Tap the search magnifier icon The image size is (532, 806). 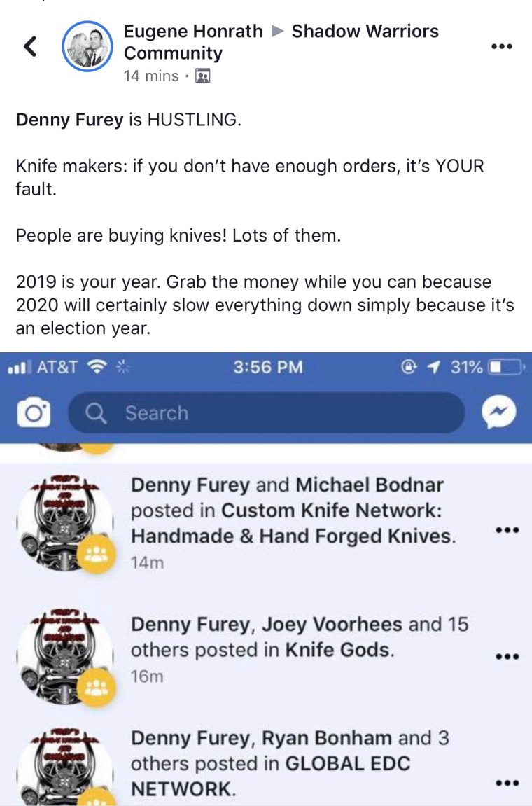[96, 412]
